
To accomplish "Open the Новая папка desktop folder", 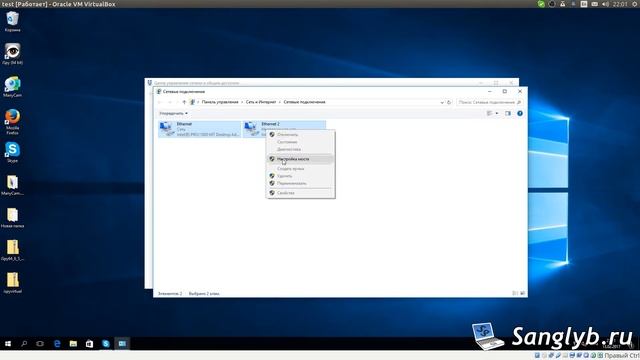I will (12, 218).
